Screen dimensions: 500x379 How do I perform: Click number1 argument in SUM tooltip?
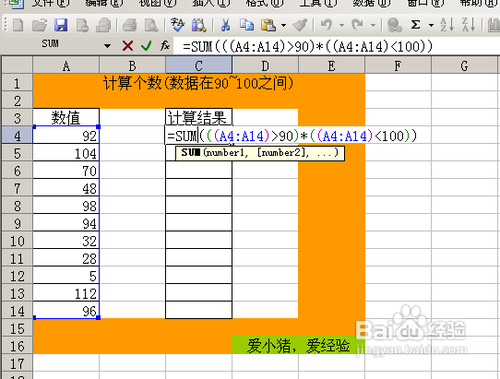click(226, 153)
